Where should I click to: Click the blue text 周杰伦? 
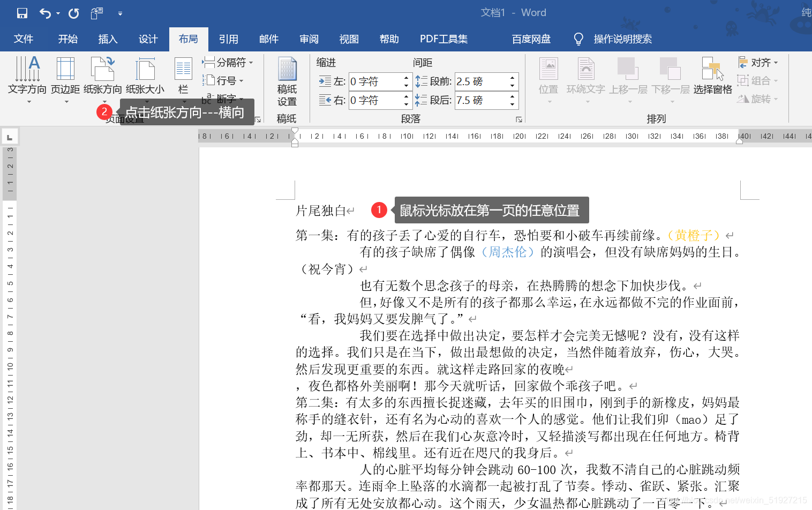(508, 252)
